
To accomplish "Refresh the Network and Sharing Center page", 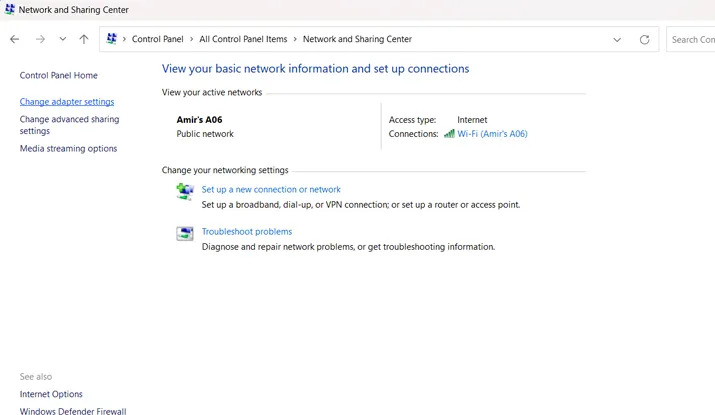I will point(644,40).
